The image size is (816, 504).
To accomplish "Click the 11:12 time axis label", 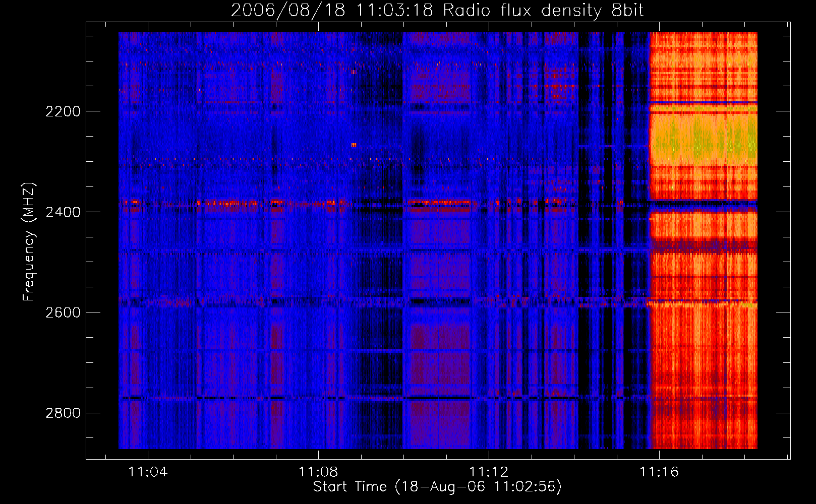I will [489, 472].
